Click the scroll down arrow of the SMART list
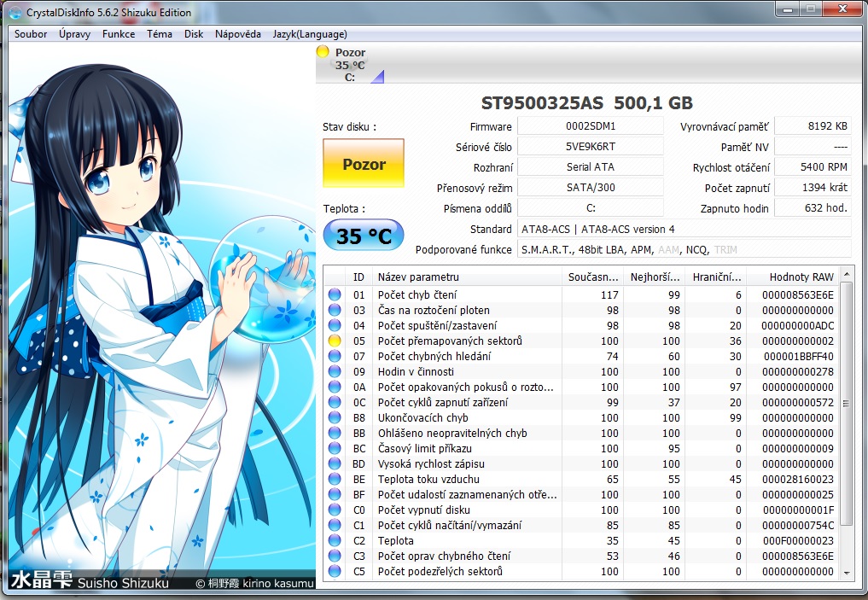Image resolution: width=868 pixels, height=600 pixels. click(x=846, y=573)
